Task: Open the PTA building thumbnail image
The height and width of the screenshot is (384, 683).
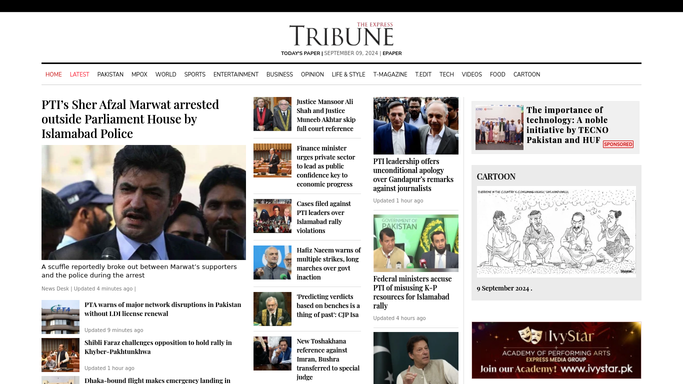Action: (61, 317)
